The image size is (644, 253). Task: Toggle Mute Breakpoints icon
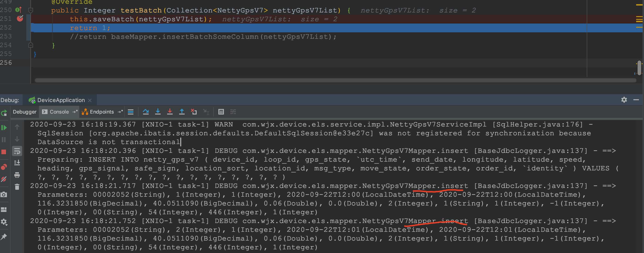(4, 179)
